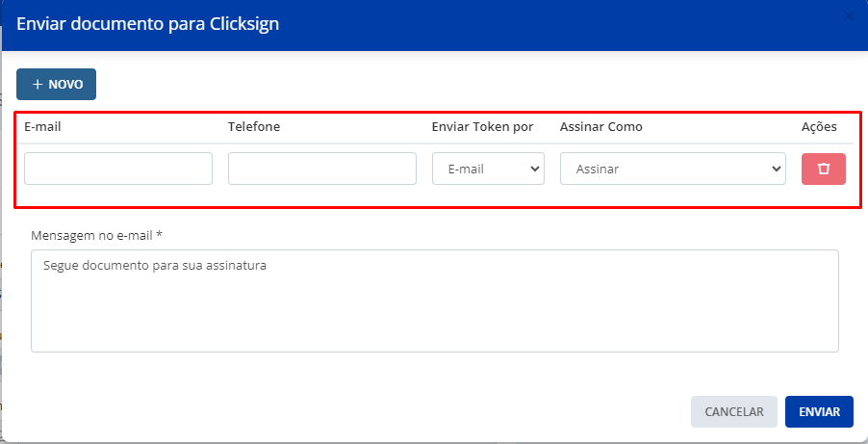Click the CANCELAR button
This screenshot has width=868, height=444.
click(x=733, y=412)
